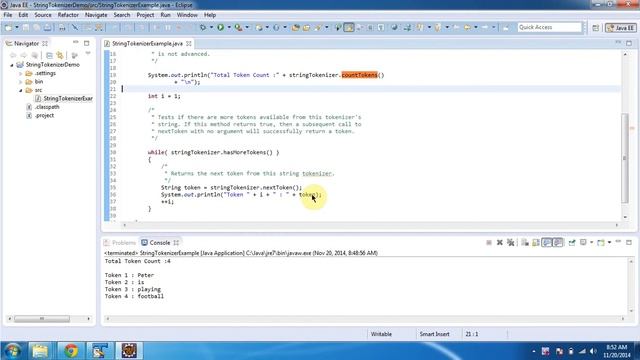
Task: Select StringTokenizerExample file in Navigator
Action: [x=64, y=98]
